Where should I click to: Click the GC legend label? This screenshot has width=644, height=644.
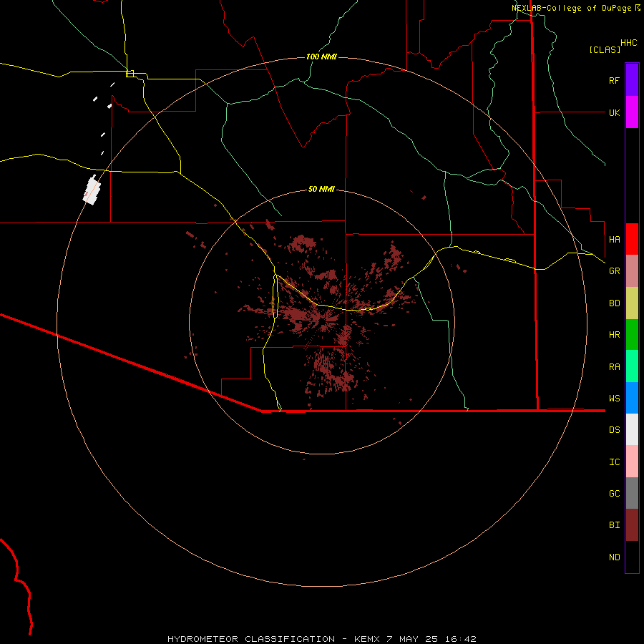click(614, 494)
